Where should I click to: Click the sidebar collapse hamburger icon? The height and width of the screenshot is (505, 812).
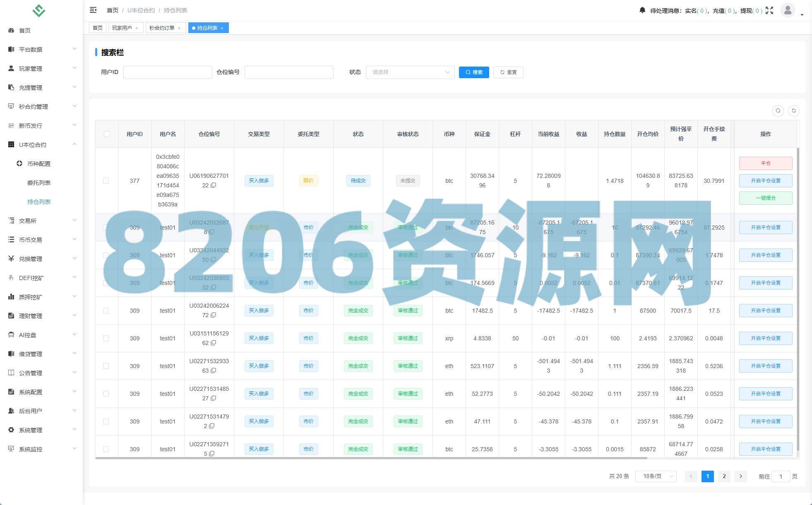coord(93,10)
